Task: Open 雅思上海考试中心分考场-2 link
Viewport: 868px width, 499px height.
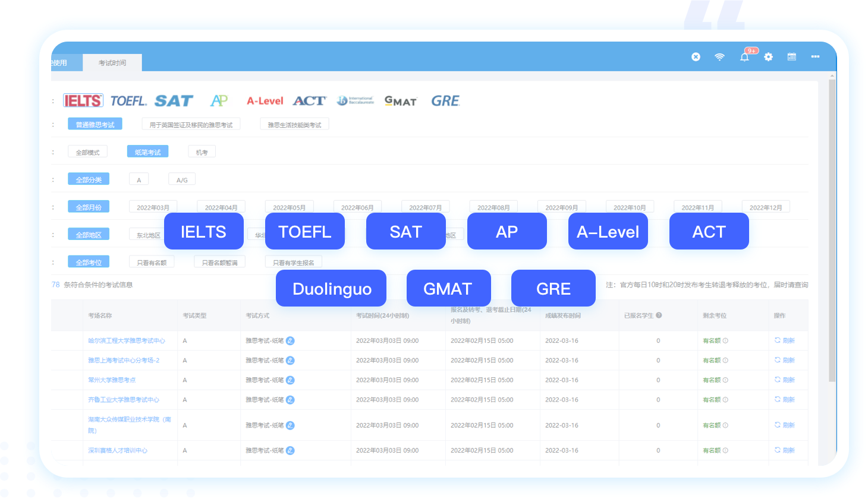Action: pyautogui.click(x=124, y=360)
